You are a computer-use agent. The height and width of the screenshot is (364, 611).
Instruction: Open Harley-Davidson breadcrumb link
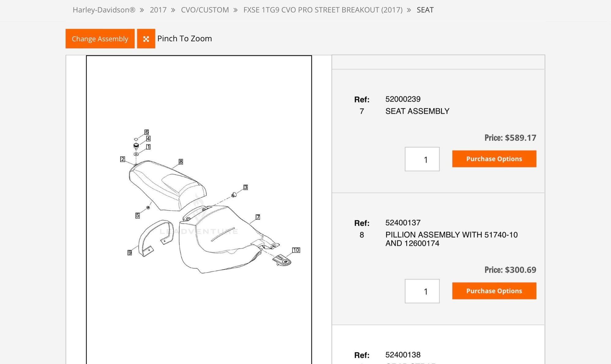coord(104,10)
